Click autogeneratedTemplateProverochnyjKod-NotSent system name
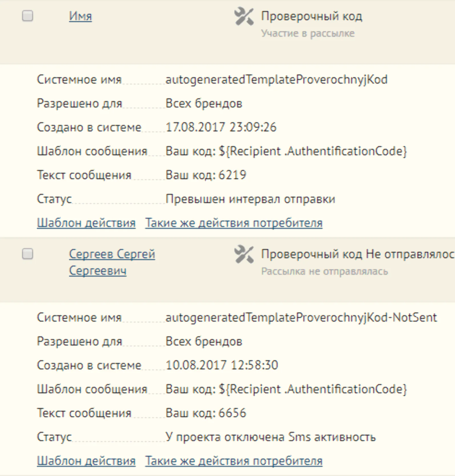This screenshot has height=476, width=455. click(301, 317)
